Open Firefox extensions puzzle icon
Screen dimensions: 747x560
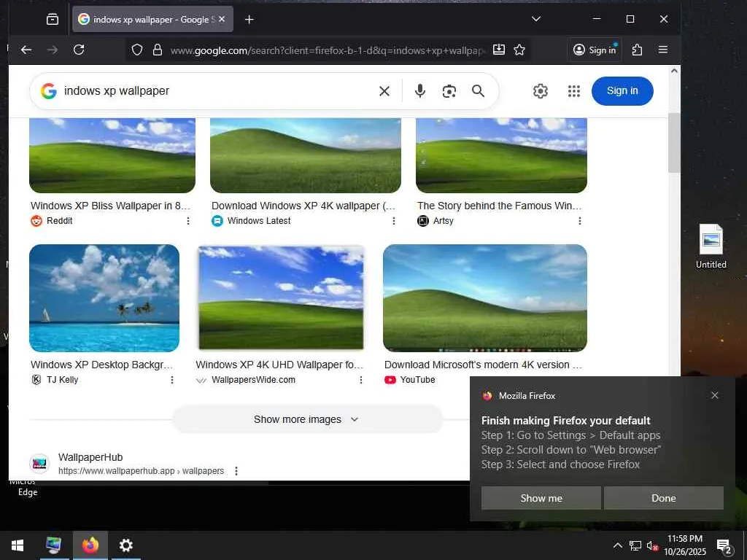pyautogui.click(x=637, y=50)
